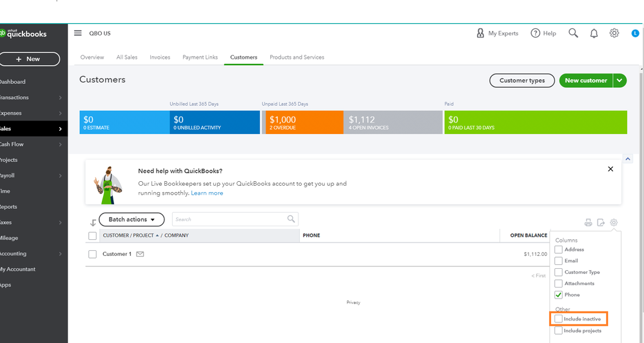Image resolution: width=644 pixels, height=343 pixels.
Task: Click the Customer types button
Action: pyautogui.click(x=522, y=81)
